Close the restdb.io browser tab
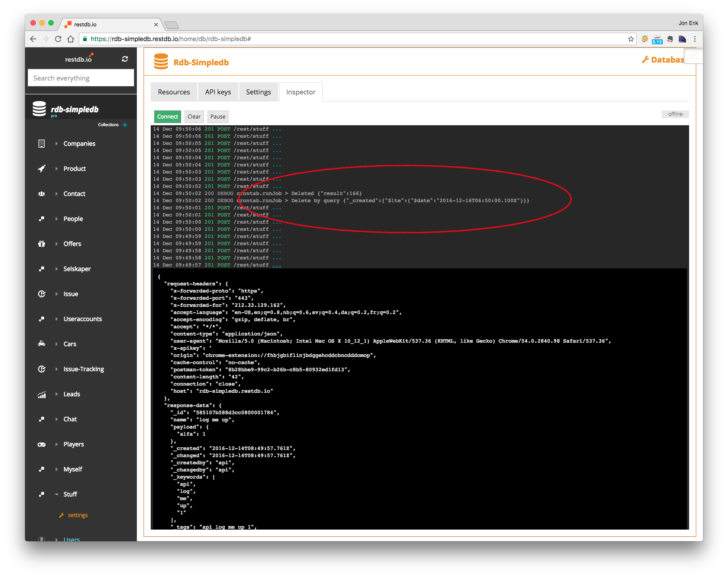Screen dimensions: 728x577 pyautogui.click(x=156, y=25)
